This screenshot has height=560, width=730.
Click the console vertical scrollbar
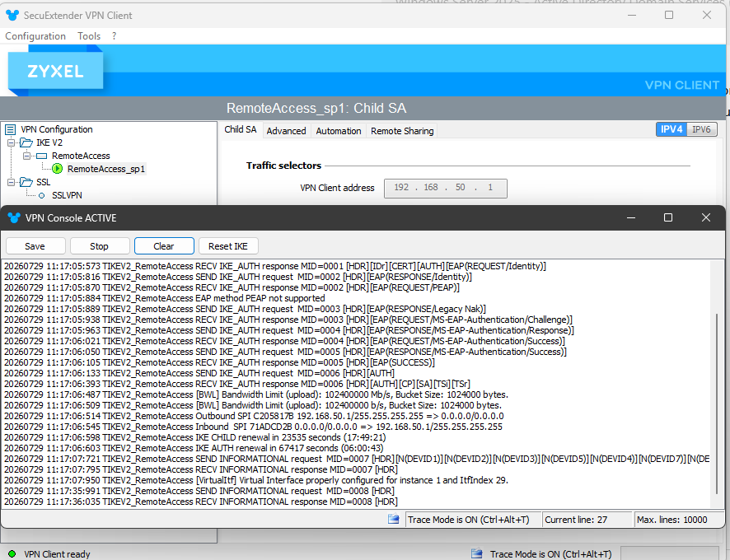717,404
